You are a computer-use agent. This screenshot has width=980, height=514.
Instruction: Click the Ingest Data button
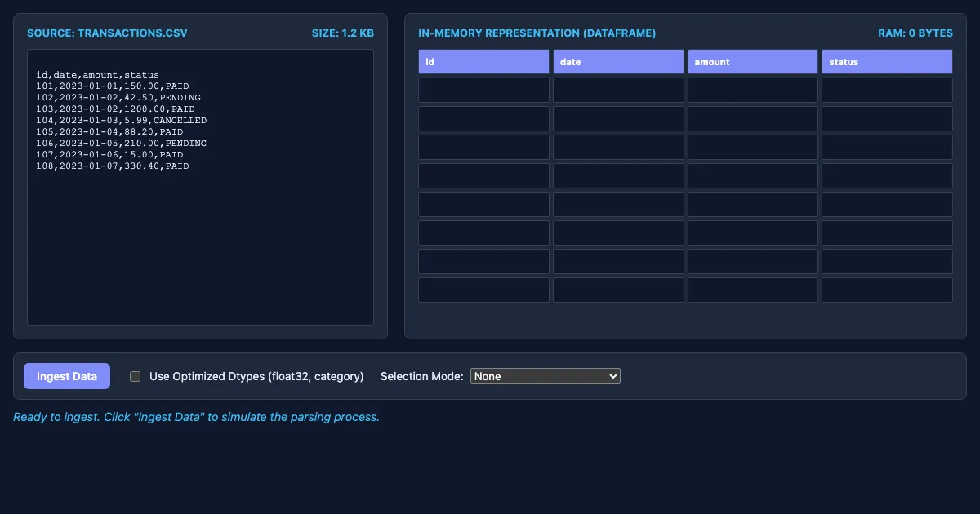pyautogui.click(x=67, y=376)
